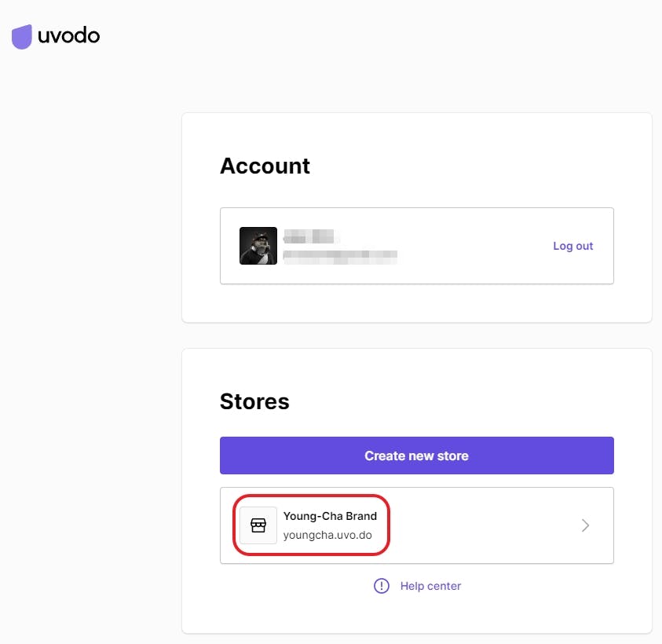Open the Help center link
Image resolution: width=662 pixels, height=644 pixels.
point(430,586)
